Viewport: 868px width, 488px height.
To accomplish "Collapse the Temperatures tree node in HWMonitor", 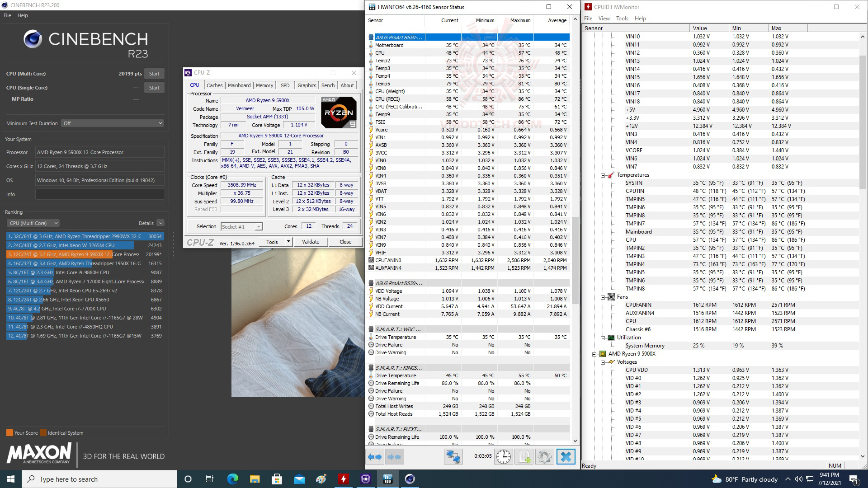I will click(x=603, y=175).
